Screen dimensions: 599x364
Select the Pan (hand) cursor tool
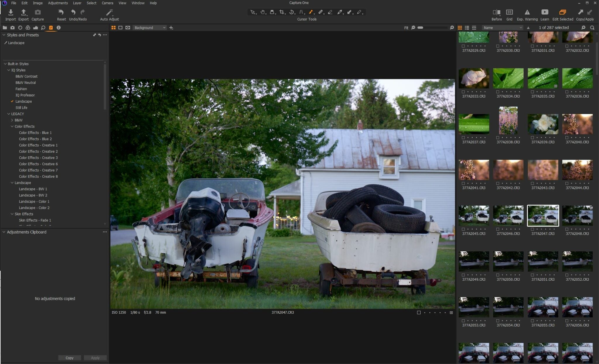262,12
